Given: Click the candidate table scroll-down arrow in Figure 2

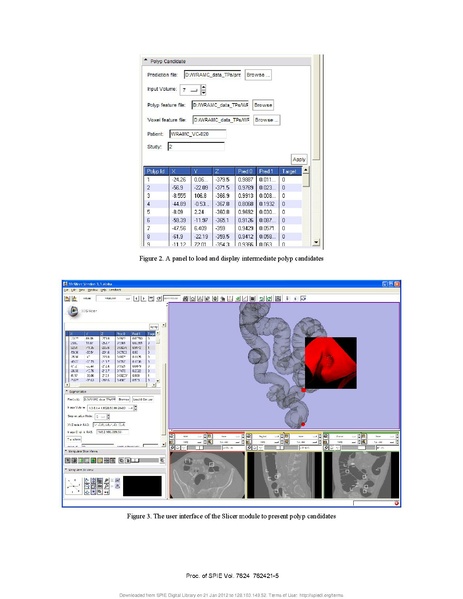Looking at the screenshot, I should coord(316,242).
